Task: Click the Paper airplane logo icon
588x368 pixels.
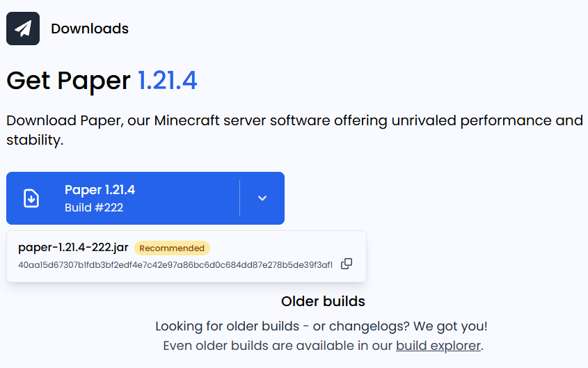Action: point(23,29)
